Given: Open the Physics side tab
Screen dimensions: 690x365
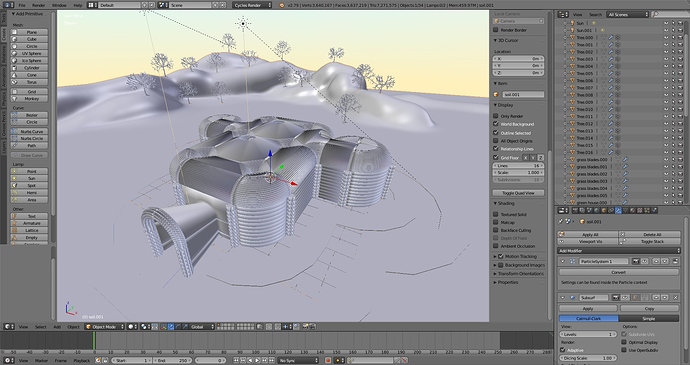Looking at the screenshot, I should pos(4,98).
